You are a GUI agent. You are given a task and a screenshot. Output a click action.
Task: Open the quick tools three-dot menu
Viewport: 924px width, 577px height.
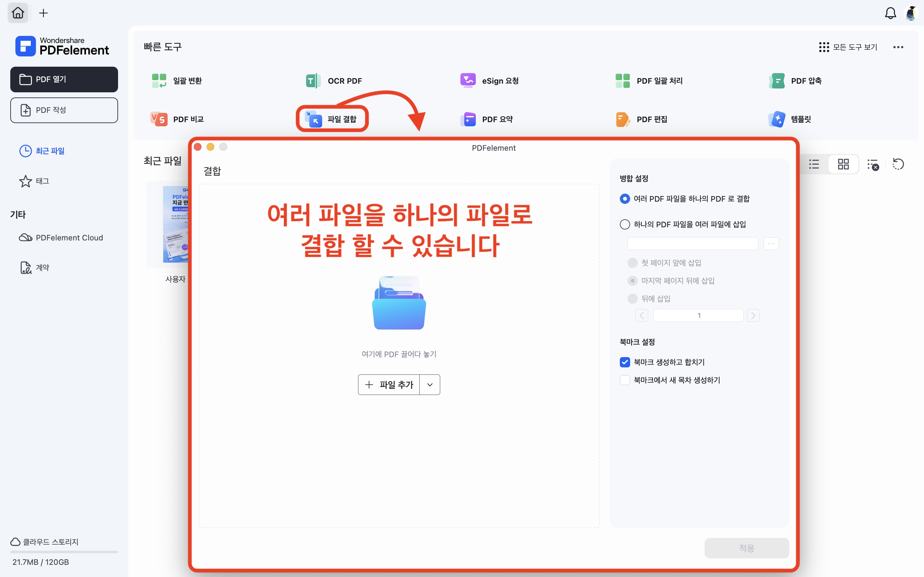pyautogui.click(x=898, y=47)
